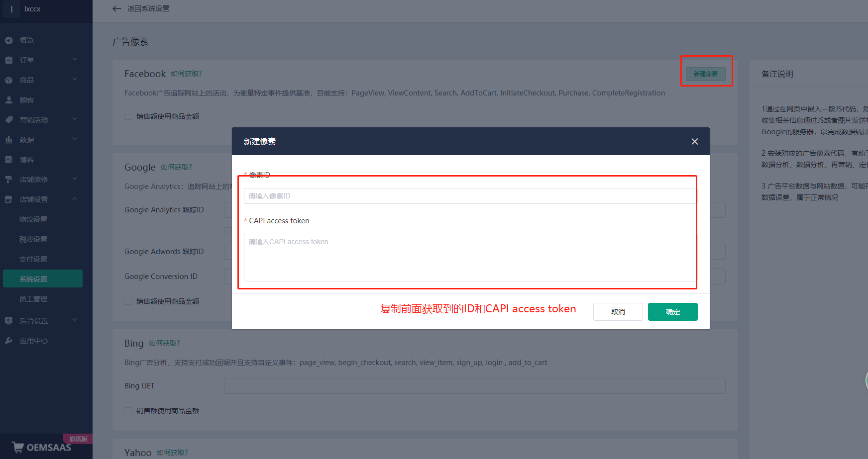Click the 数据 bar chart icon

[x=8, y=140]
